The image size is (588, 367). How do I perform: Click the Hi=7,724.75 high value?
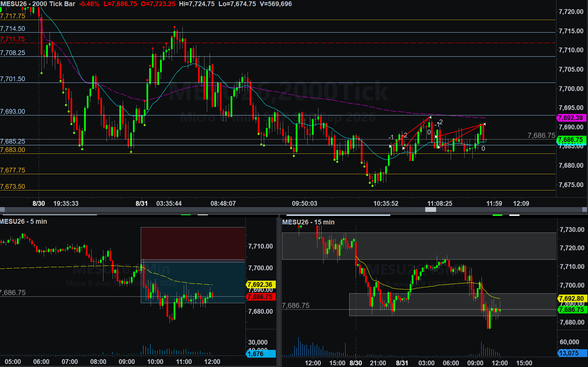tap(197, 4)
